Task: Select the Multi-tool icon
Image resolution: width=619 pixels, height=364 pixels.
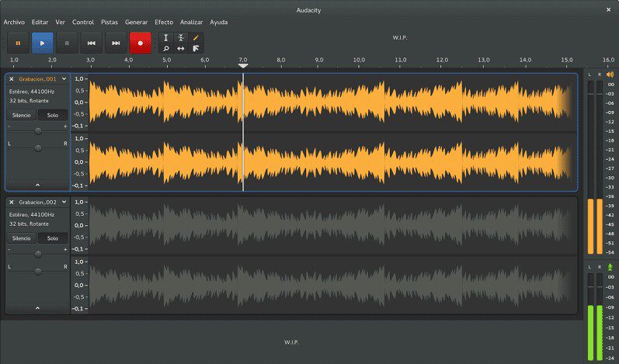Action: [x=196, y=48]
